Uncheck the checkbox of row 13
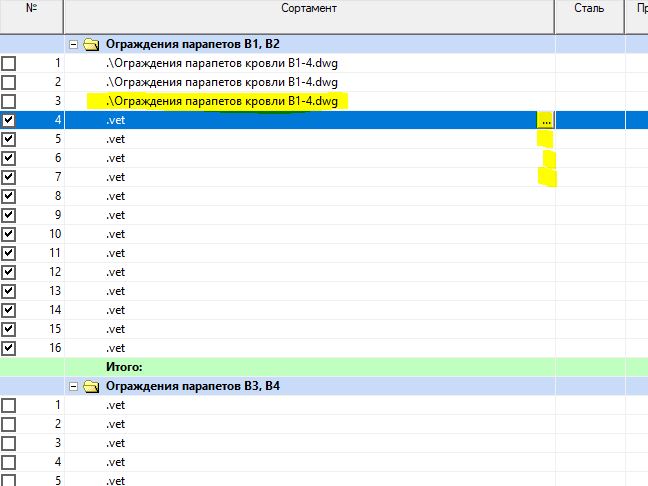 [x=9, y=291]
